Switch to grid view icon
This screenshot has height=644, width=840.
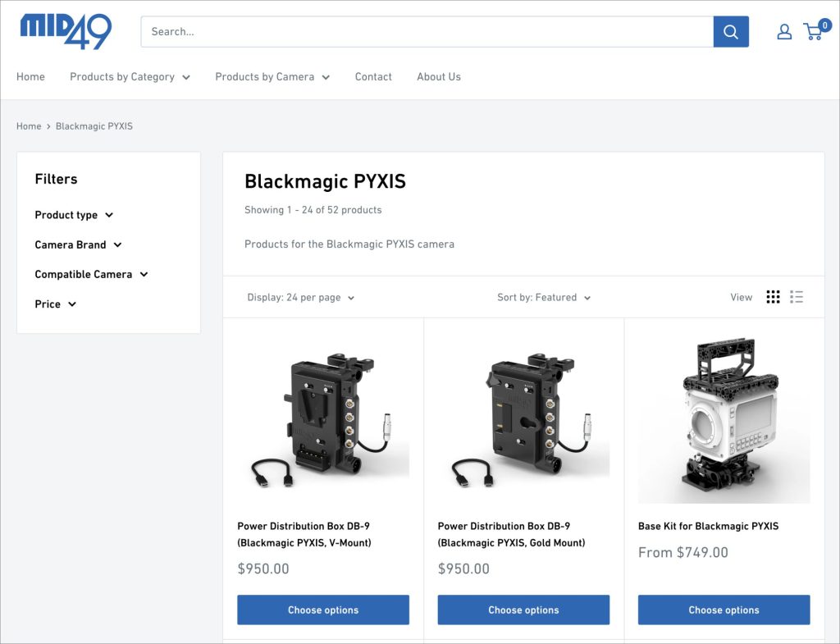point(773,297)
